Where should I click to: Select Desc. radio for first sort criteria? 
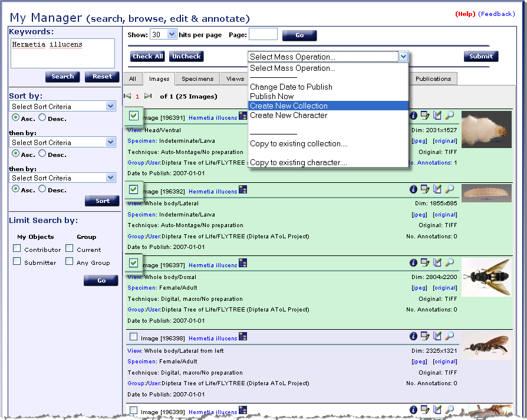click(42, 118)
